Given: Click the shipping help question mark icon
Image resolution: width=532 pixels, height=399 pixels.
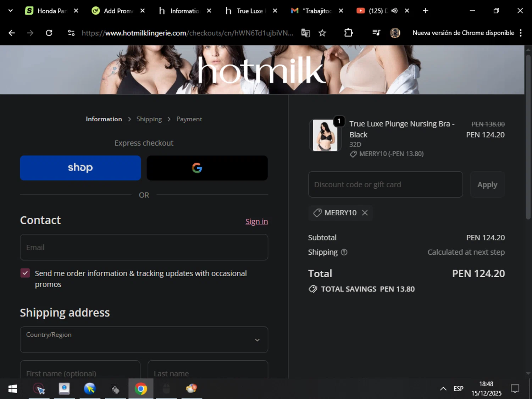Looking at the screenshot, I should click(x=344, y=252).
